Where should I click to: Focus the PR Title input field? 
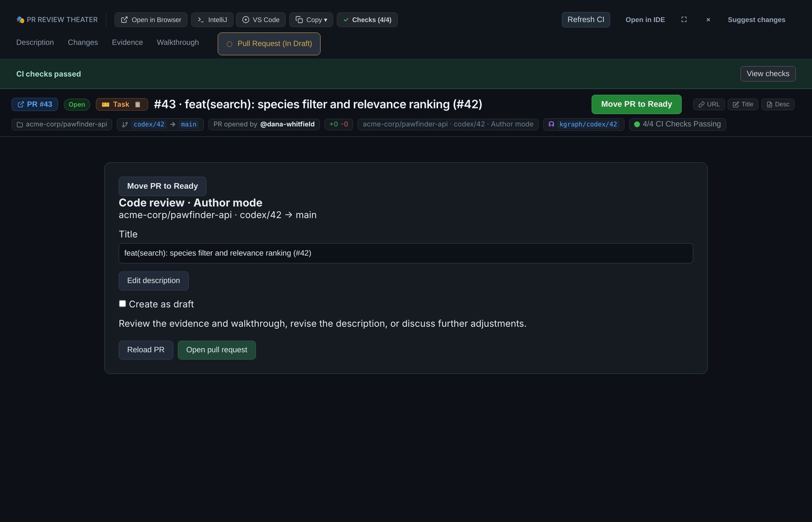406,253
